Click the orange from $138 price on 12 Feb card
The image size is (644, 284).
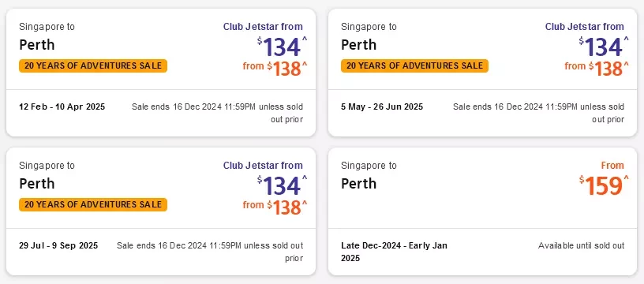coord(275,68)
